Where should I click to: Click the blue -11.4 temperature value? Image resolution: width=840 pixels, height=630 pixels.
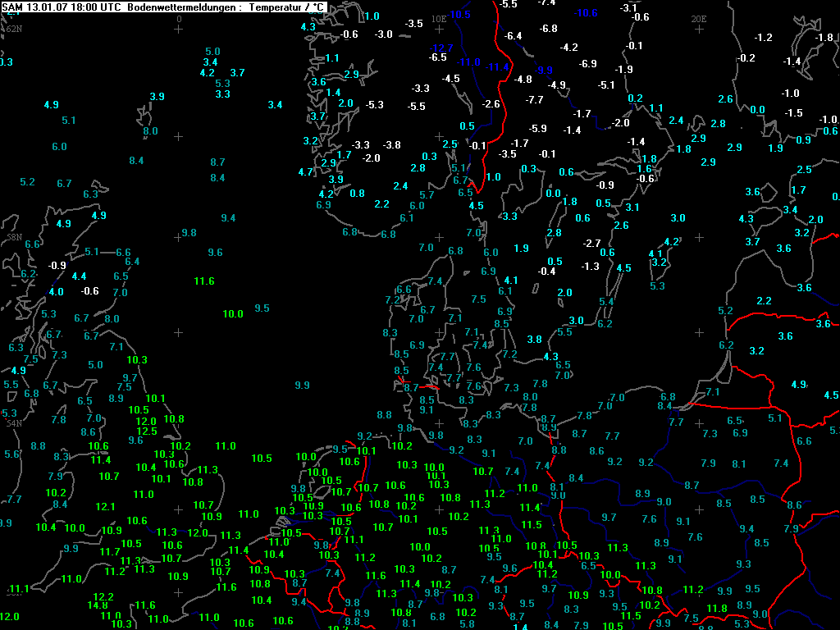point(498,66)
